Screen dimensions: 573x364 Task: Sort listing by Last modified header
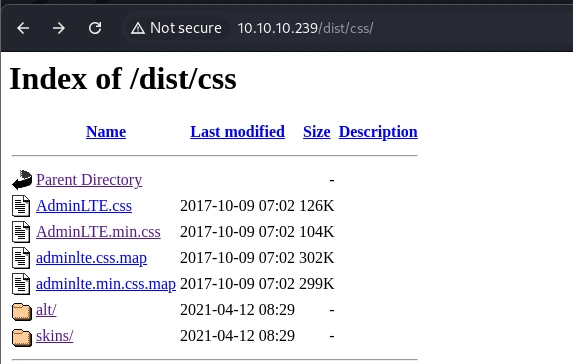coord(238,132)
